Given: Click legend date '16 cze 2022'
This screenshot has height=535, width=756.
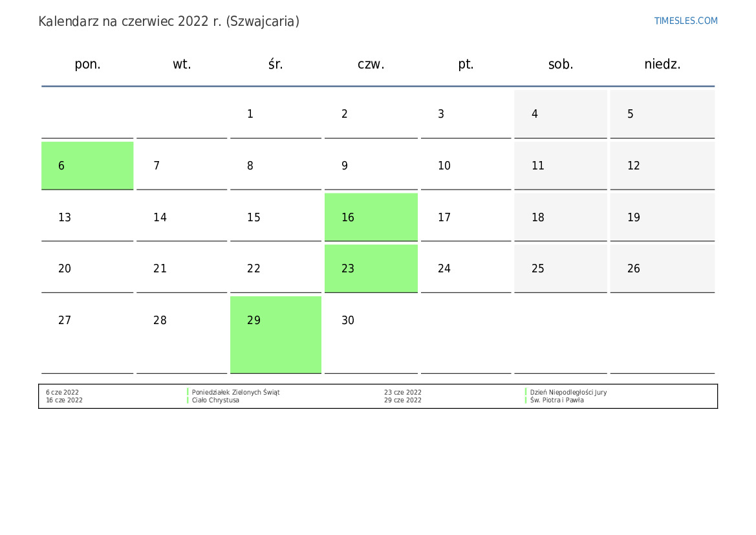Looking at the screenshot, I should (x=64, y=400).
